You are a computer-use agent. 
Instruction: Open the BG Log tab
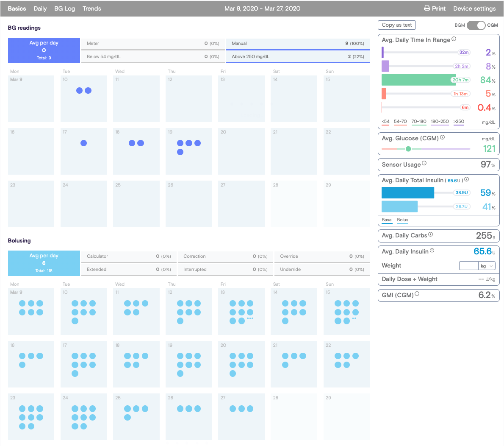(64, 8)
